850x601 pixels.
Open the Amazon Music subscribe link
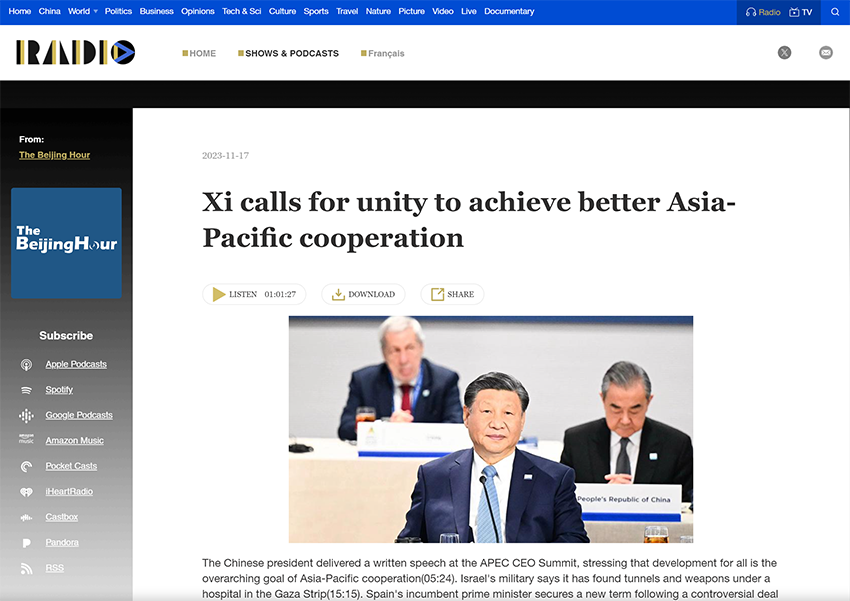coord(74,441)
